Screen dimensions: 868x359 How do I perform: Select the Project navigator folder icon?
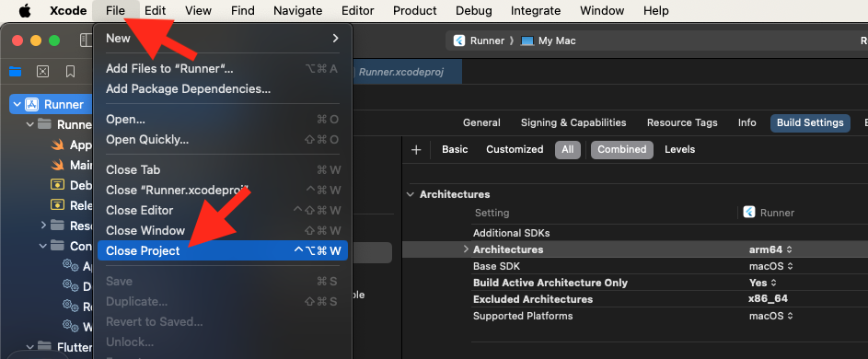(15, 71)
